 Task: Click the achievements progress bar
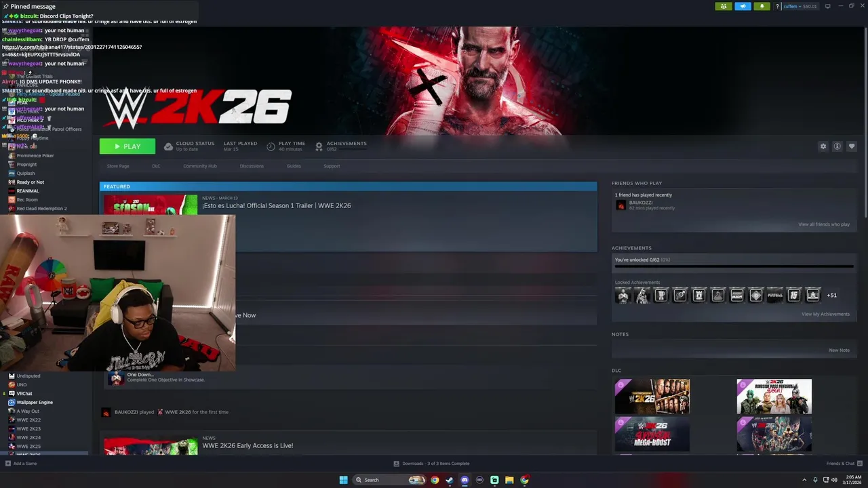734,266
